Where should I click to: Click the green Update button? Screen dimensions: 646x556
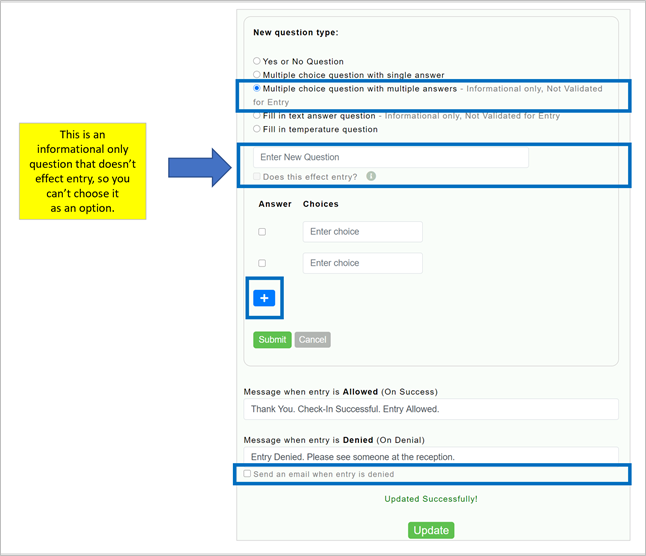pos(431,530)
